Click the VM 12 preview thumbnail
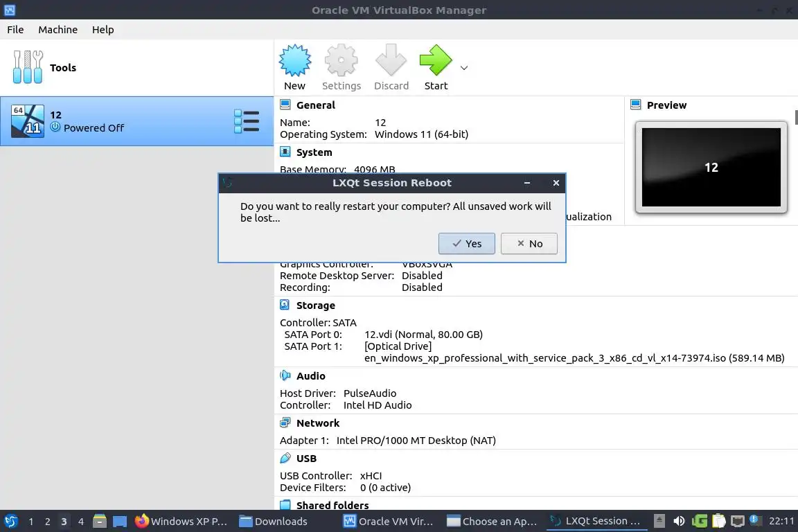 tap(711, 167)
